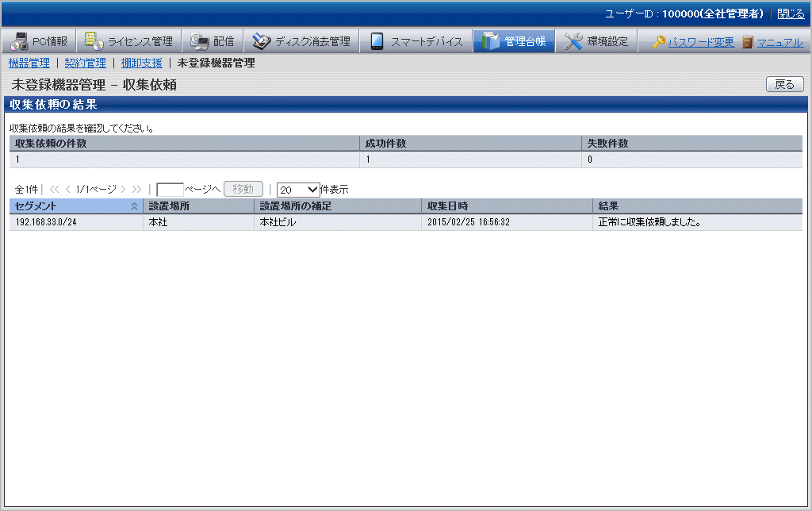The height and width of the screenshot is (511, 812).
Task: Click the manual book icon
Action: click(x=748, y=42)
